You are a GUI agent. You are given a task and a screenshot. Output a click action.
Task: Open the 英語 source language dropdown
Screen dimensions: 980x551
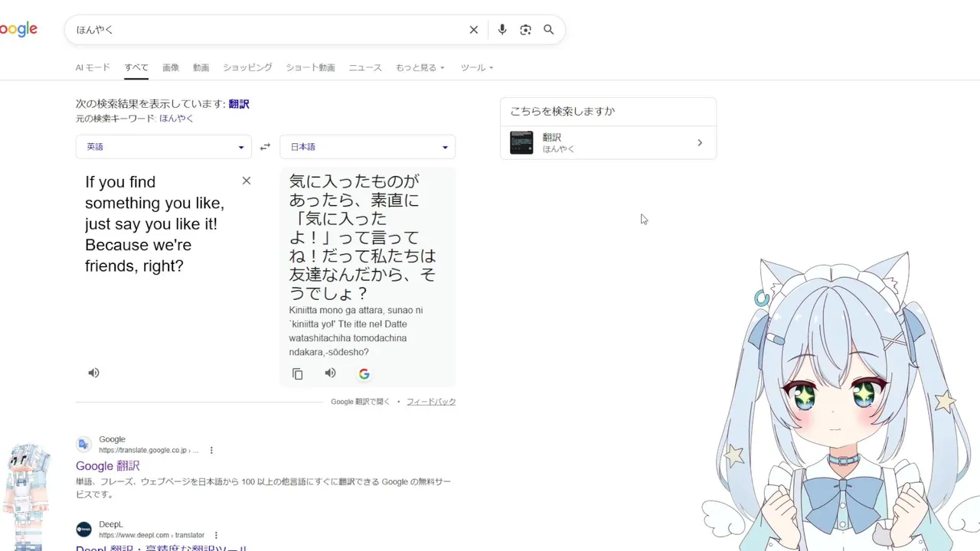164,147
